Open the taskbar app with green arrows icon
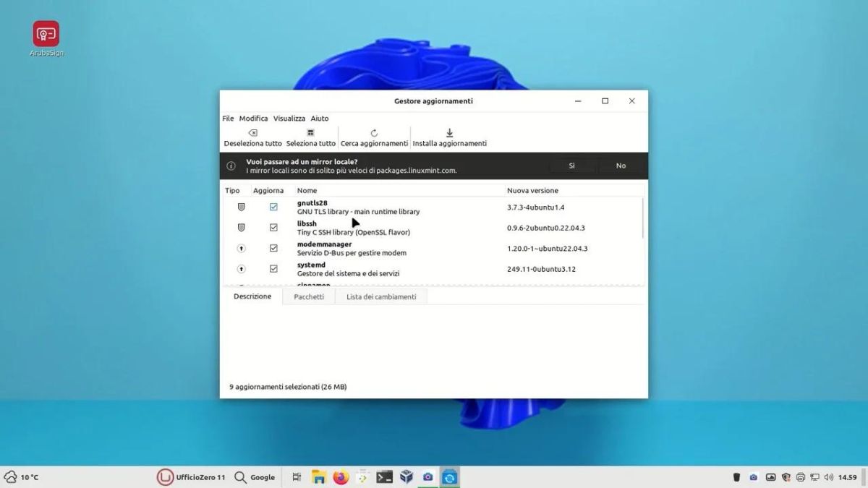The width and height of the screenshot is (868, 488). pos(362,477)
